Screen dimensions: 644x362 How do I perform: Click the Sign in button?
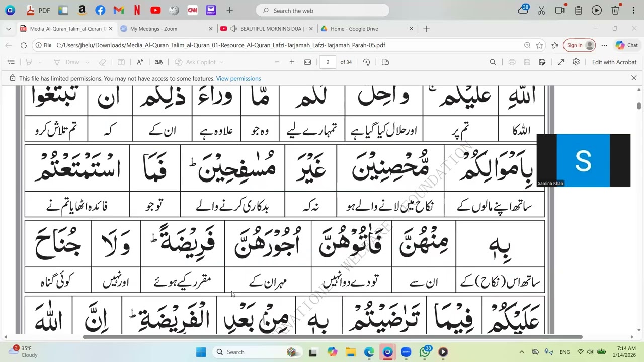[580, 45]
